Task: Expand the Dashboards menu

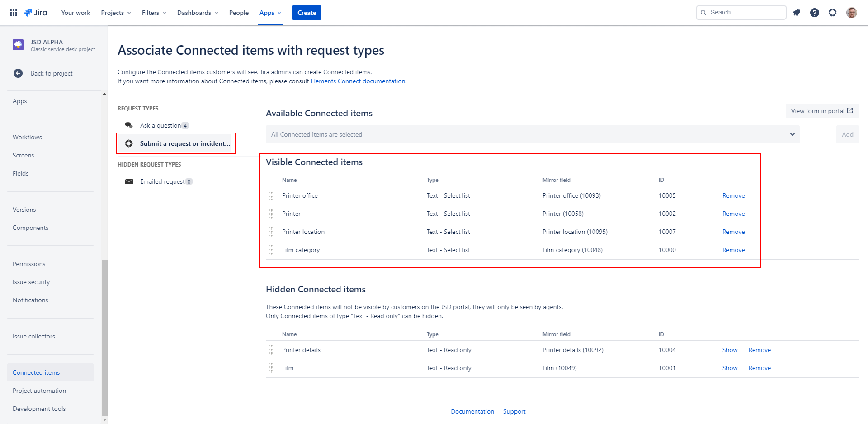Action: (198, 13)
